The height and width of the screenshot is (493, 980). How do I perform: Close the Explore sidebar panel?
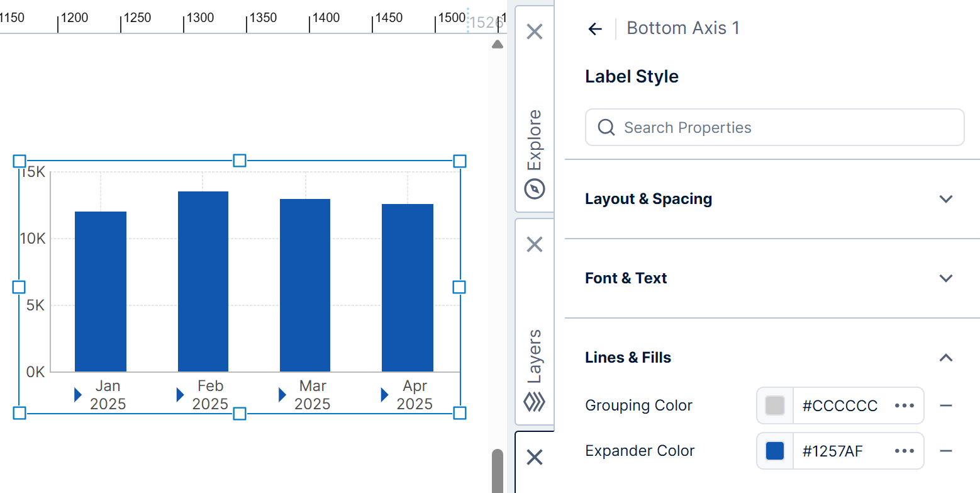(x=534, y=31)
